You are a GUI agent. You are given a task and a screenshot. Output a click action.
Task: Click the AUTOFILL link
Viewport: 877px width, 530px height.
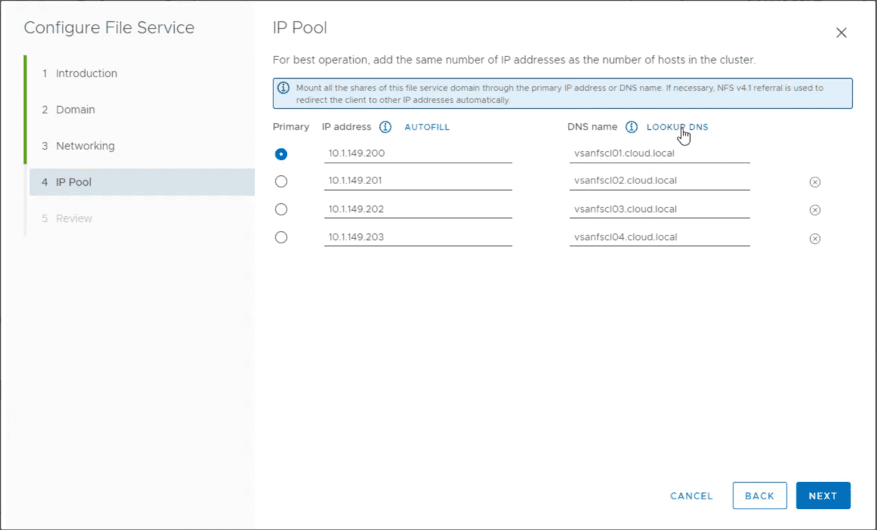click(427, 127)
